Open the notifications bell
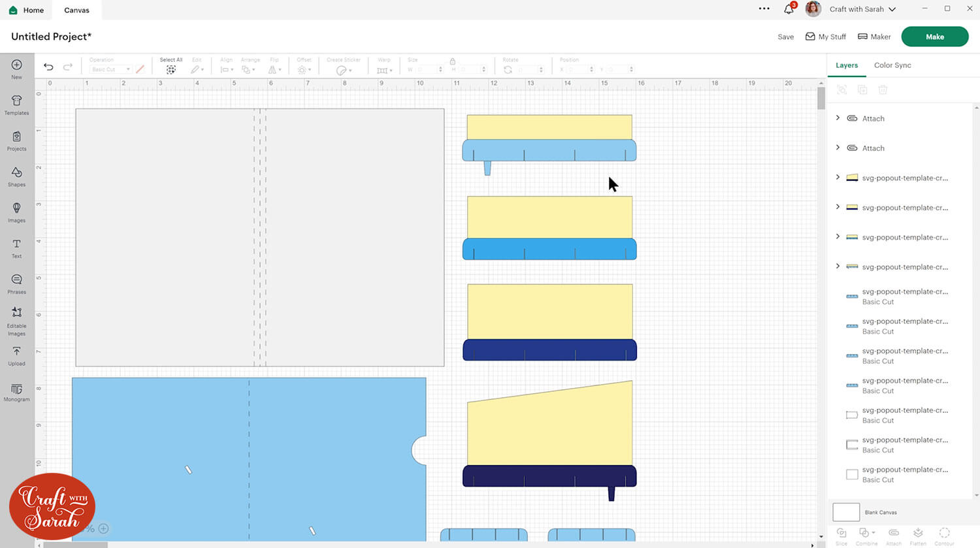The height and width of the screenshot is (548, 980). coord(789,9)
